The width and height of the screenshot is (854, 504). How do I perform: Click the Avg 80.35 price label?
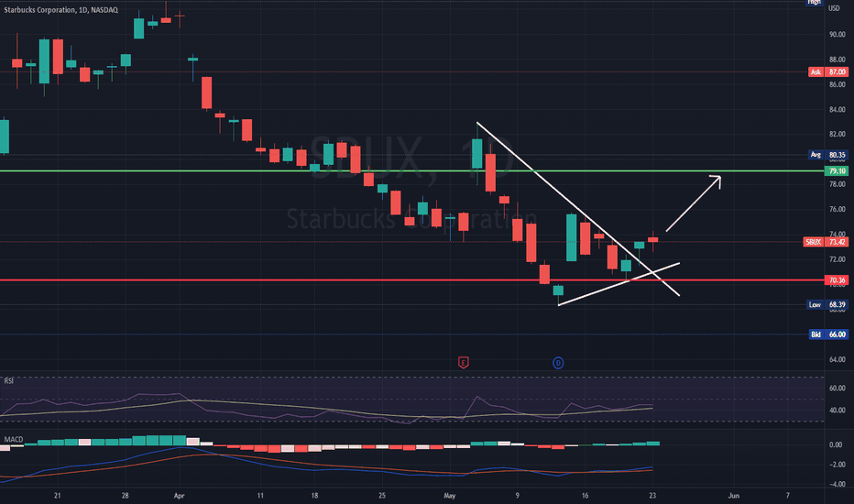tap(827, 155)
